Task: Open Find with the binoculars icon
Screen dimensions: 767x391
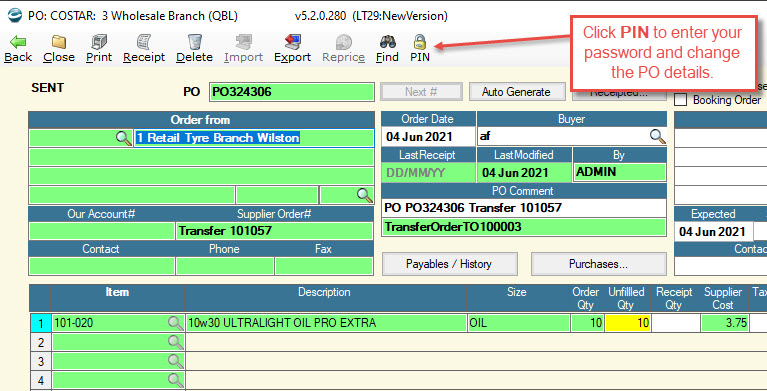Action: click(387, 43)
